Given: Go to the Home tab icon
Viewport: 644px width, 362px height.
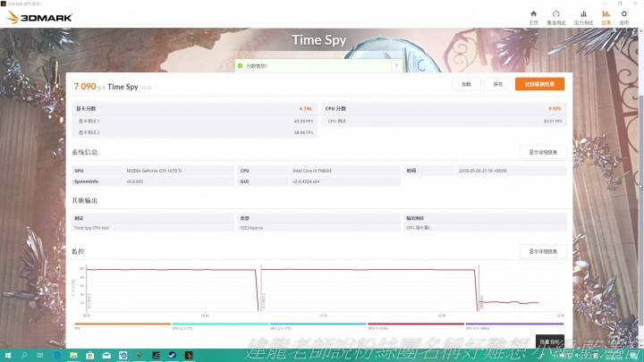Looking at the screenshot, I should 533,18.
